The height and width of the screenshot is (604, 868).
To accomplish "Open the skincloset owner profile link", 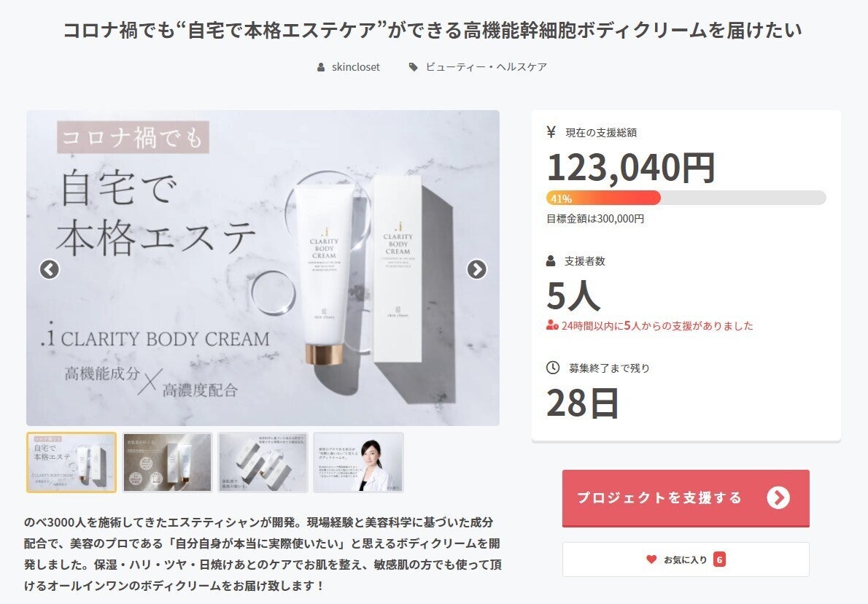I will [x=356, y=67].
